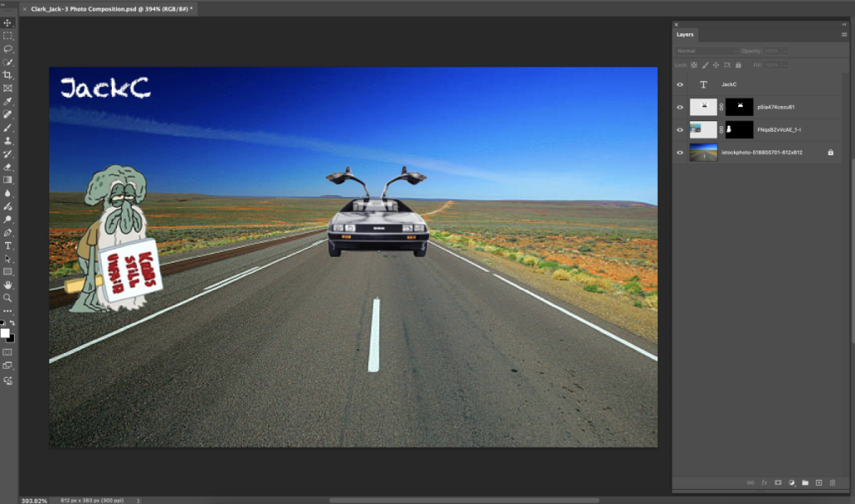
Task: Open the Normal blend mode dropdown
Action: point(706,51)
